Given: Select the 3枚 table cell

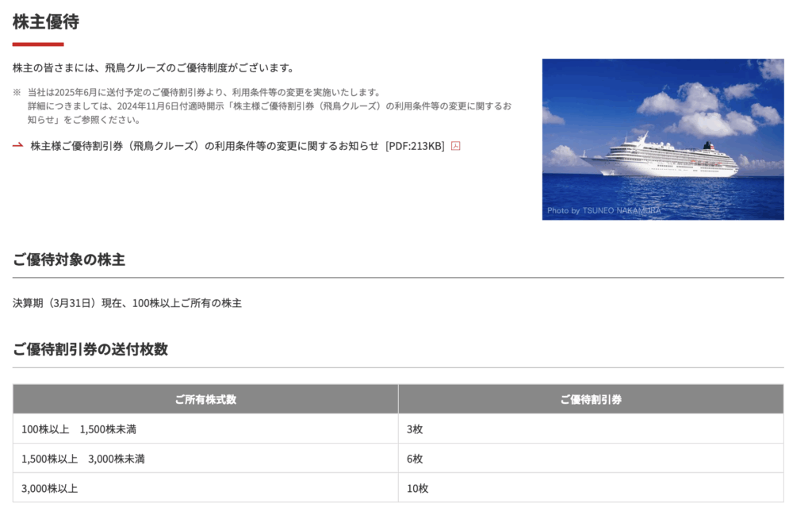Looking at the screenshot, I should 591,429.
